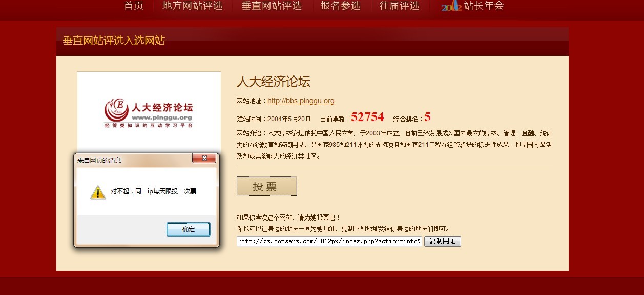This screenshot has height=295, width=644.
Task: Click the 网站介绍 description paragraph
Action: pyautogui.click(x=394, y=145)
